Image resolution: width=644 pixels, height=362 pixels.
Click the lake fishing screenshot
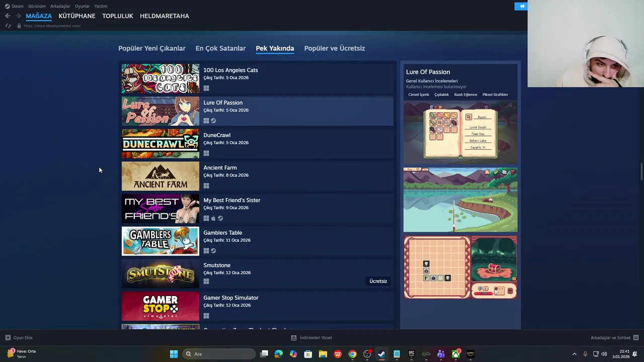[460, 200]
